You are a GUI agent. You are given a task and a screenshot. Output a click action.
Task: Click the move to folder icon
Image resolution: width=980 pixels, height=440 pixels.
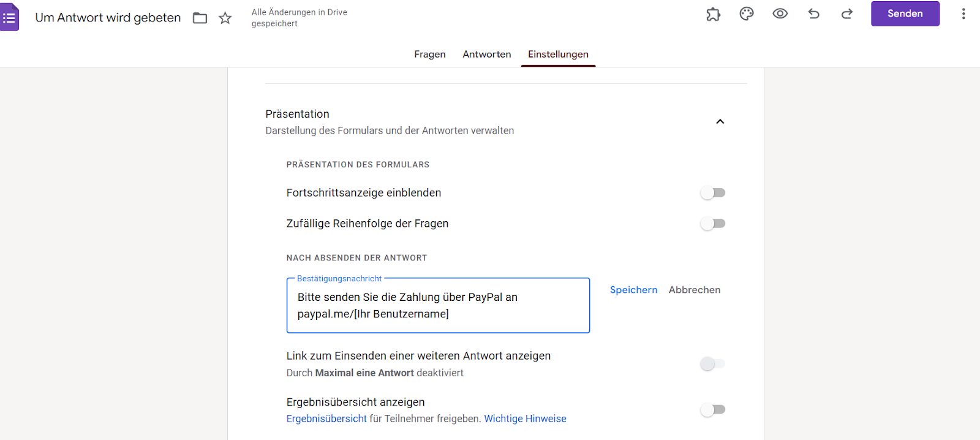200,18
